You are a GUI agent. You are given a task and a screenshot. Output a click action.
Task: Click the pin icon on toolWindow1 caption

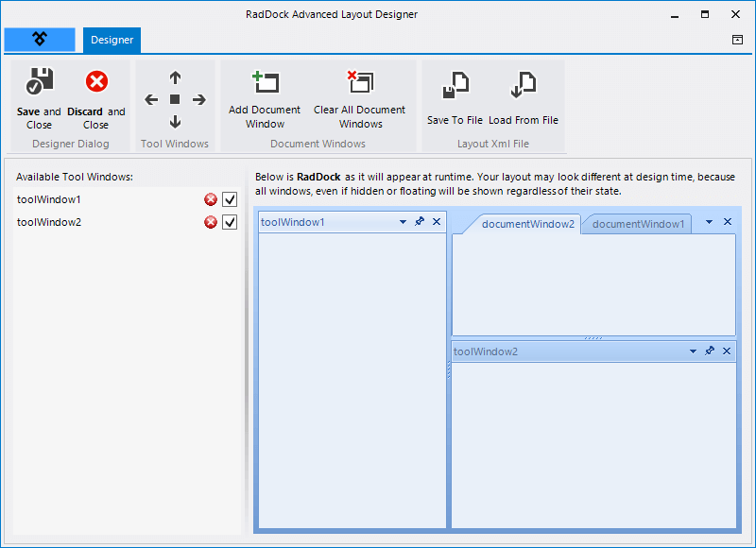tap(421, 222)
